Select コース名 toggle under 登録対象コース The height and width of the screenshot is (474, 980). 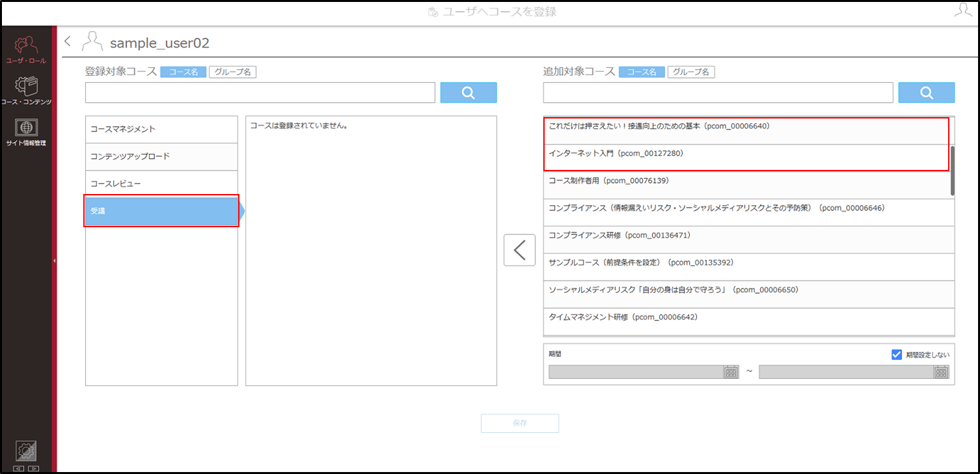click(x=184, y=72)
